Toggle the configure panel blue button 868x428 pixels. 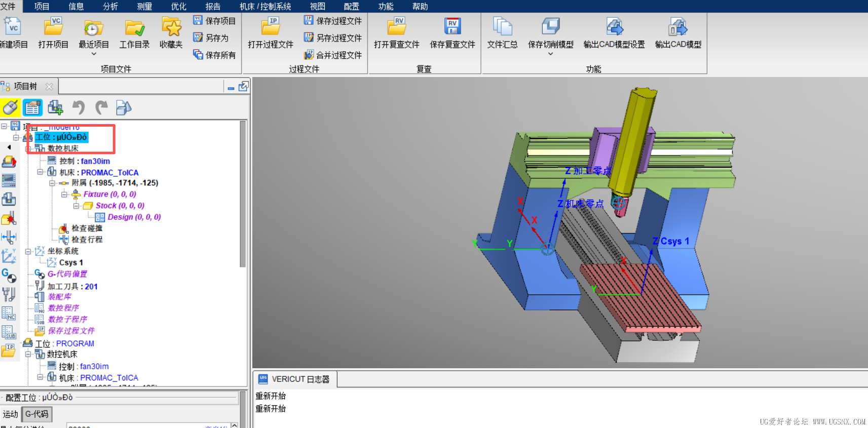pyautogui.click(x=32, y=107)
